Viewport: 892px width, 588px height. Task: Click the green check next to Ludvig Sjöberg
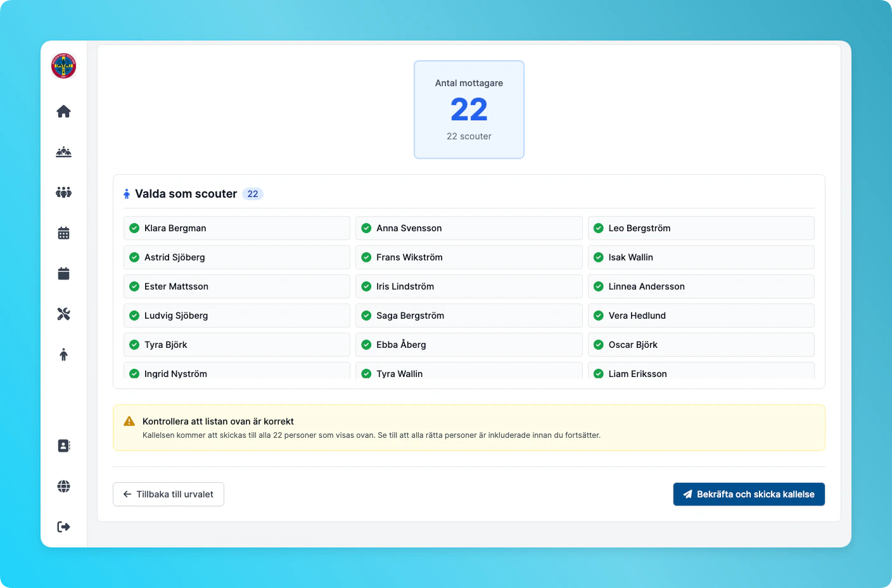click(134, 316)
